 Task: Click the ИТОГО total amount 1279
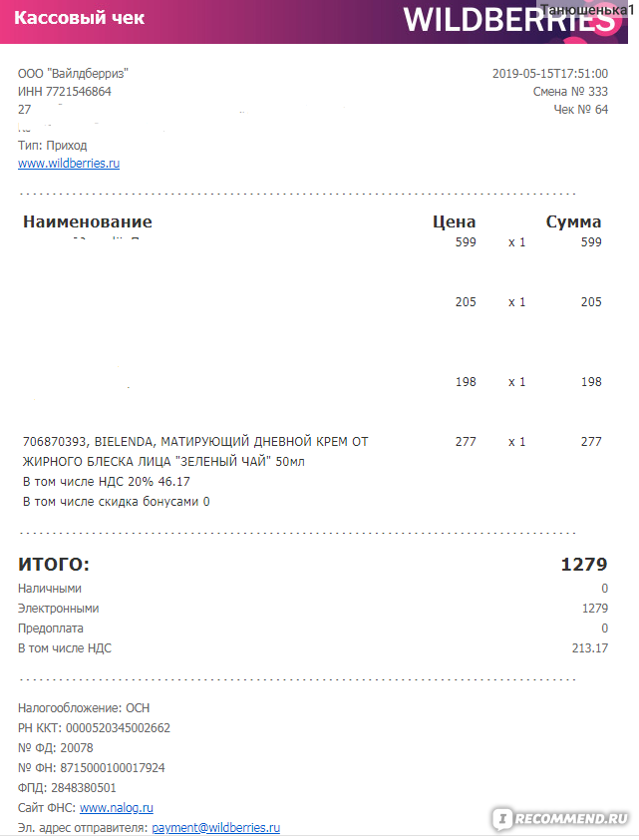coord(584,564)
